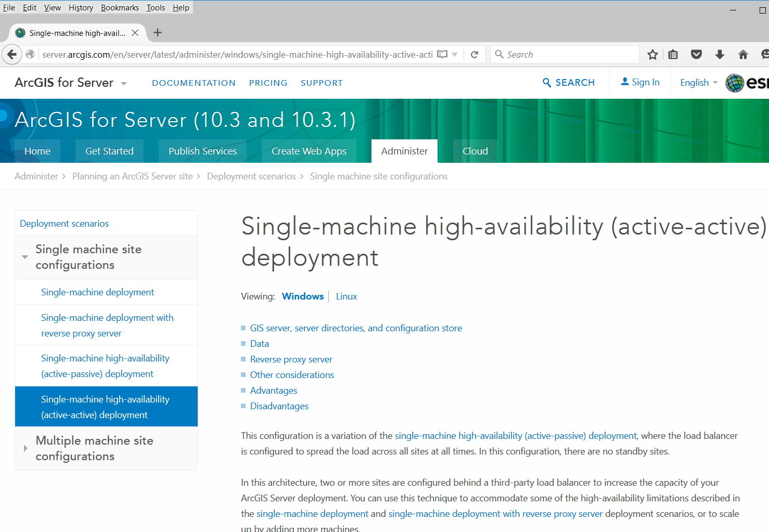The width and height of the screenshot is (769, 532).
Task: Switch viewing platform to Windows
Action: click(x=303, y=296)
